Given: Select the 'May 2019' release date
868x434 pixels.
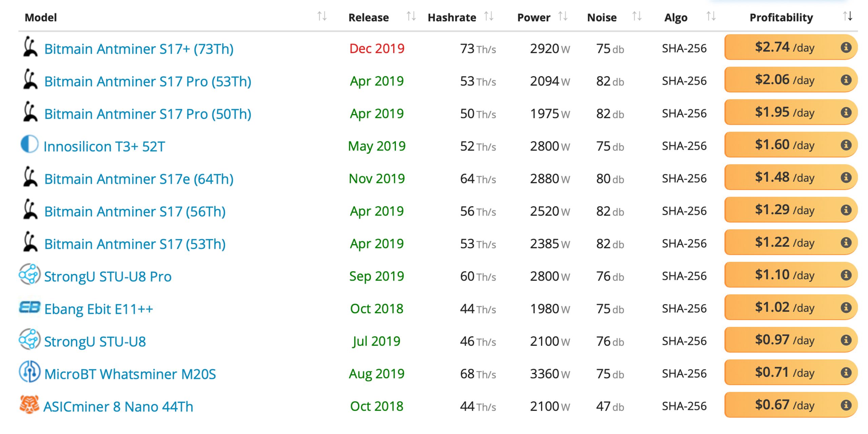Looking at the screenshot, I should click(377, 146).
